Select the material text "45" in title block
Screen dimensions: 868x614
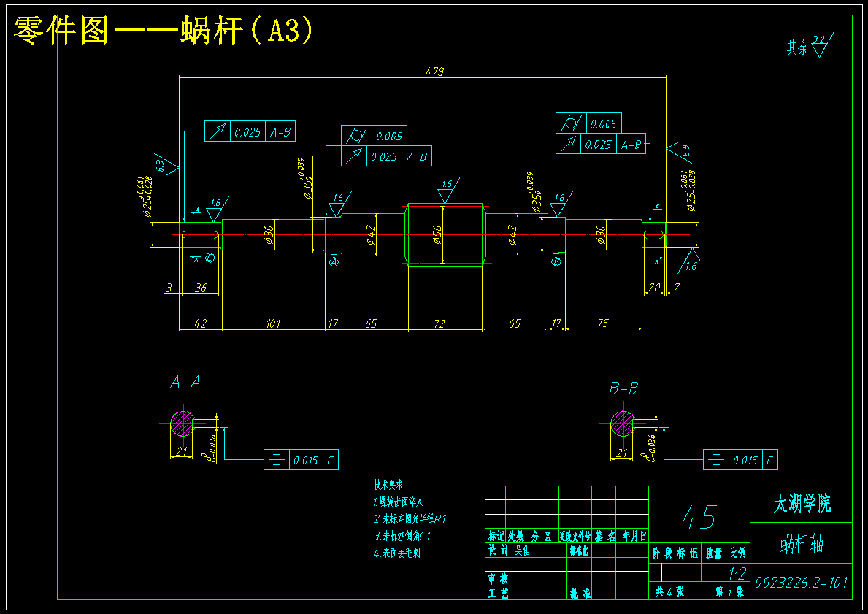pos(699,517)
